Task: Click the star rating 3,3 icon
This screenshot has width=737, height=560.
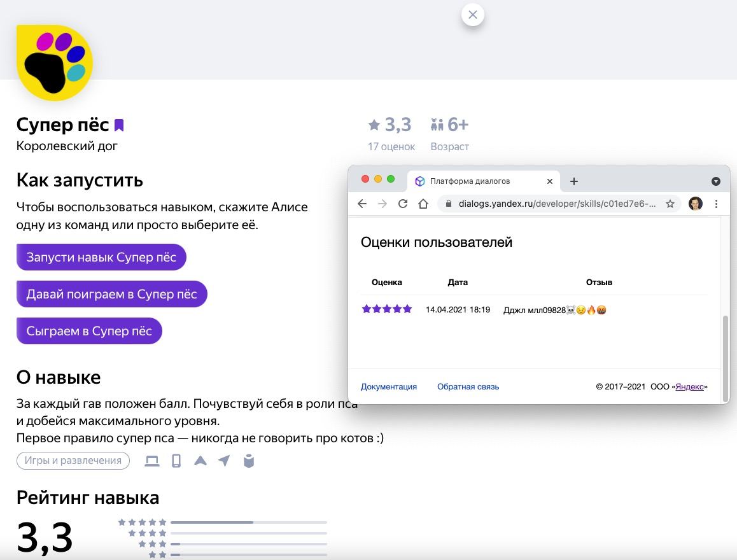Action: coord(374,125)
